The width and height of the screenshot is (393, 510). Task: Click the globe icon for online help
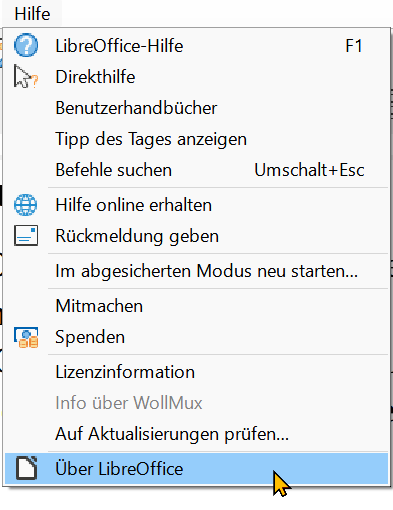click(x=26, y=205)
